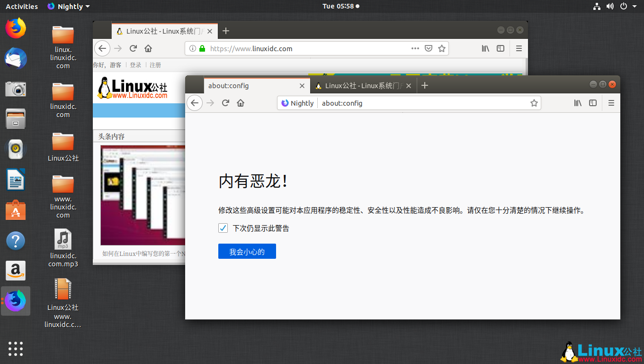The image size is (644, 364).
Task: Click Firefox Nightly icon in the dock
Action: coord(16,301)
